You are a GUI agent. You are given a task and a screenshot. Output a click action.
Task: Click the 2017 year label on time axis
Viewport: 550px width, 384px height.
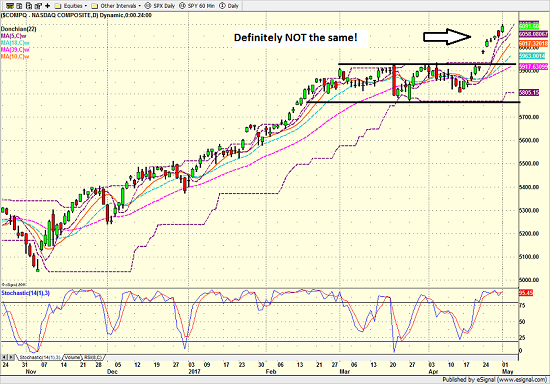194,371
